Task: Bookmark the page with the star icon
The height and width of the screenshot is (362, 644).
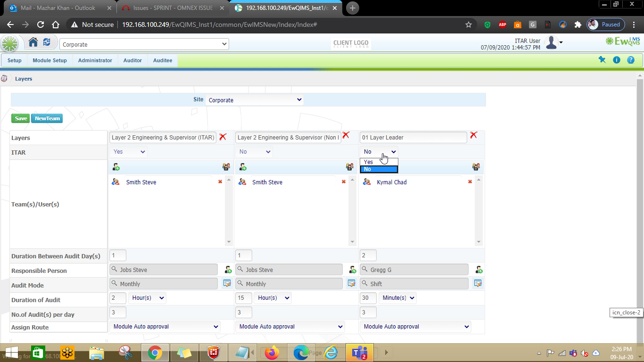Action: pyautogui.click(x=469, y=25)
